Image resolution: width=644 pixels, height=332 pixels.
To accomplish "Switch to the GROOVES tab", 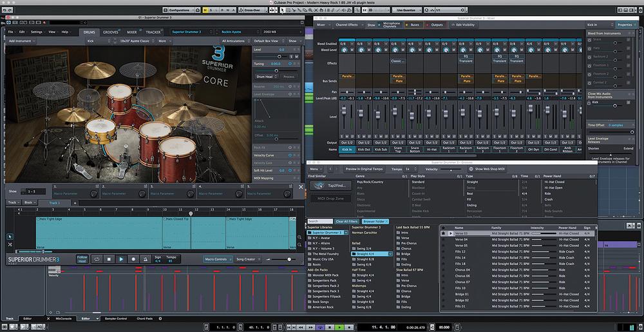I will [x=110, y=32].
